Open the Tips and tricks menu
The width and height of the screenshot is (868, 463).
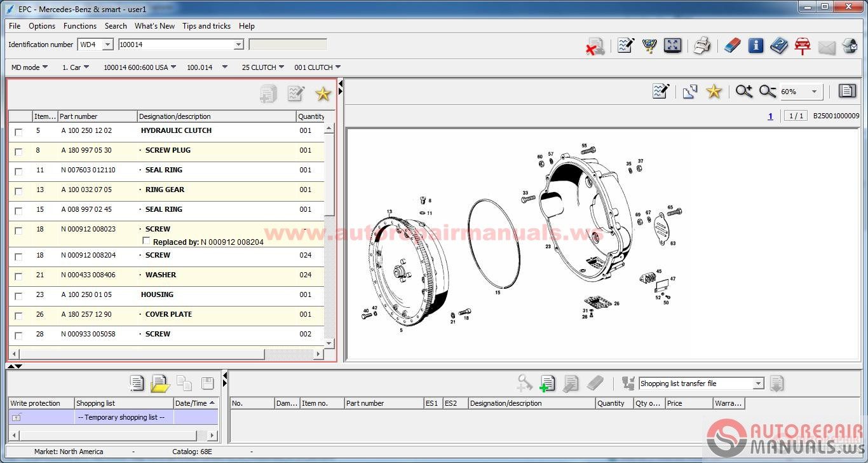[207, 26]
